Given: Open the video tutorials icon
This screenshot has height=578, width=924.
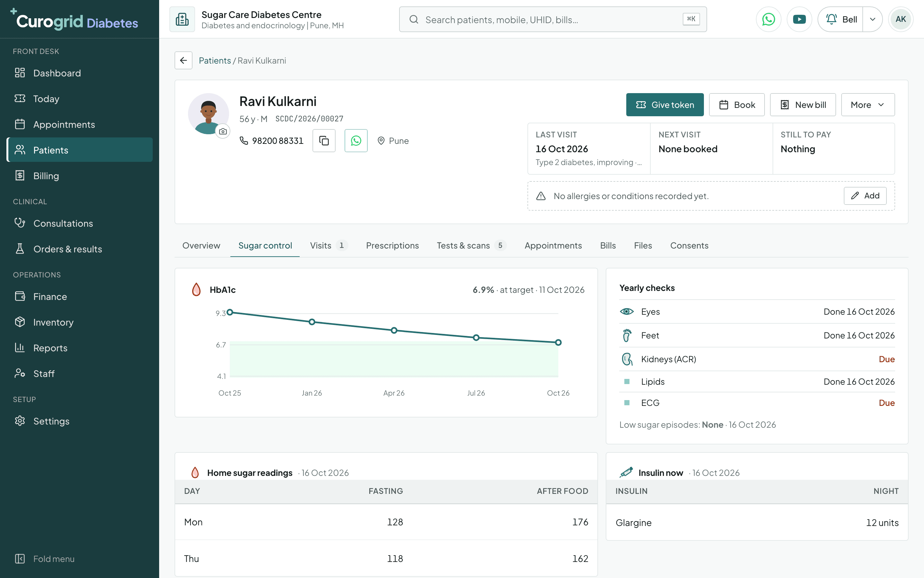Looking at the screenshot, I should pos(799,19).
